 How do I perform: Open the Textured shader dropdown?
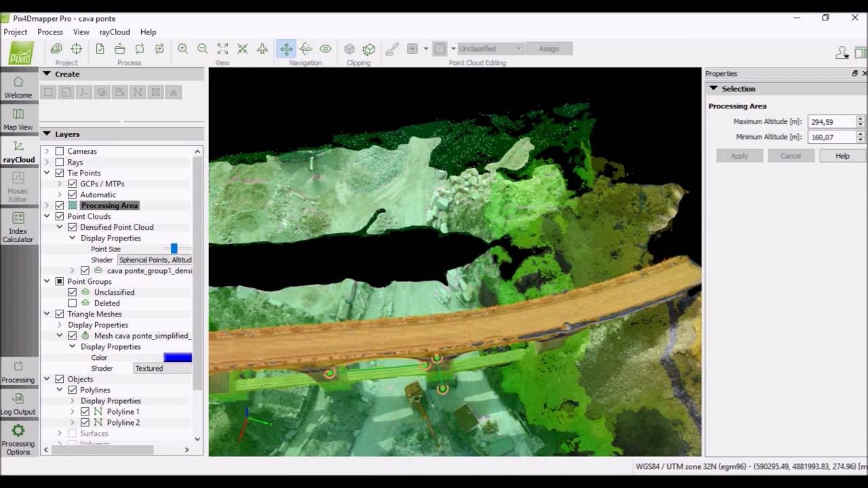click(163, 368)
